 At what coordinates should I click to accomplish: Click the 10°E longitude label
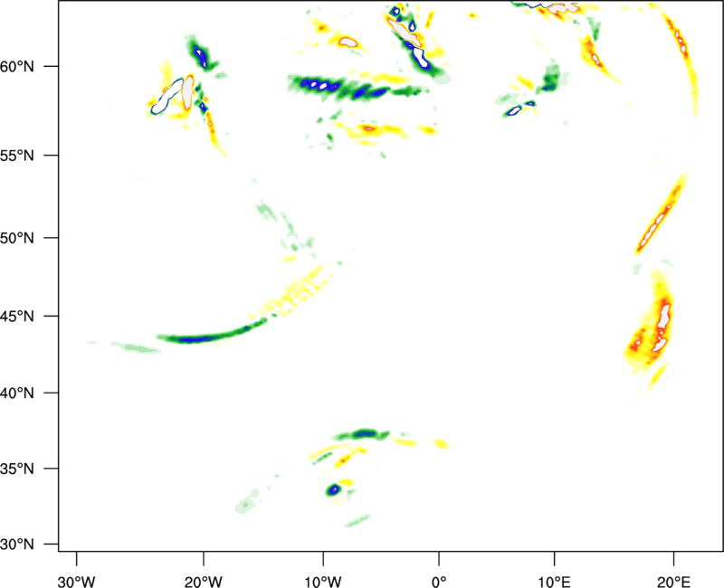[554, 582]
